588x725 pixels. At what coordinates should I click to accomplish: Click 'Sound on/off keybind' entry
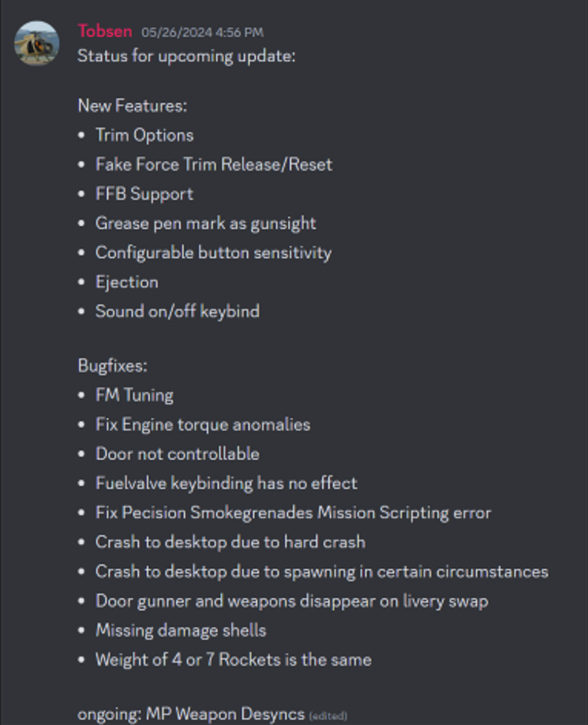click(x=177, y=312)
